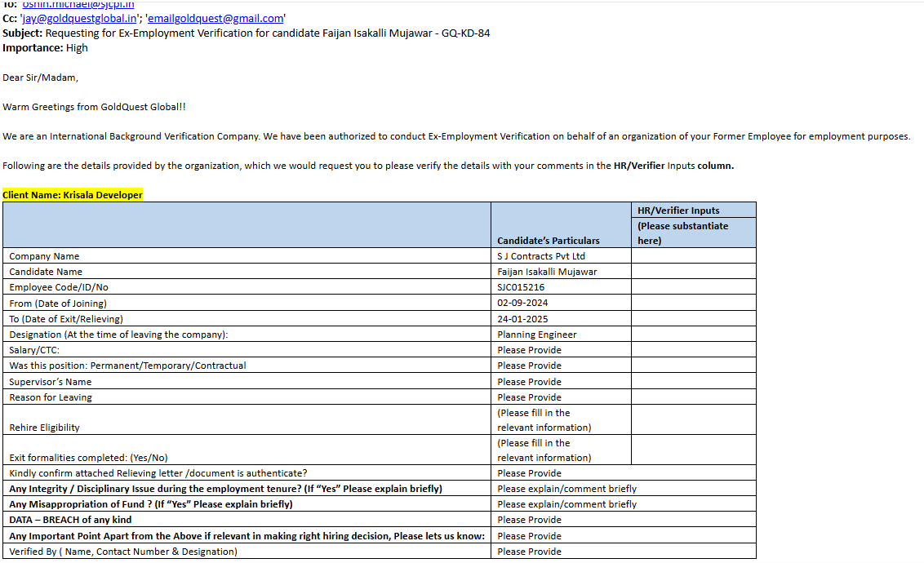Click the 'Faijan Isakalli Mujawar' table cell
This screenshot has height=563, width=924.
[547, 272]
